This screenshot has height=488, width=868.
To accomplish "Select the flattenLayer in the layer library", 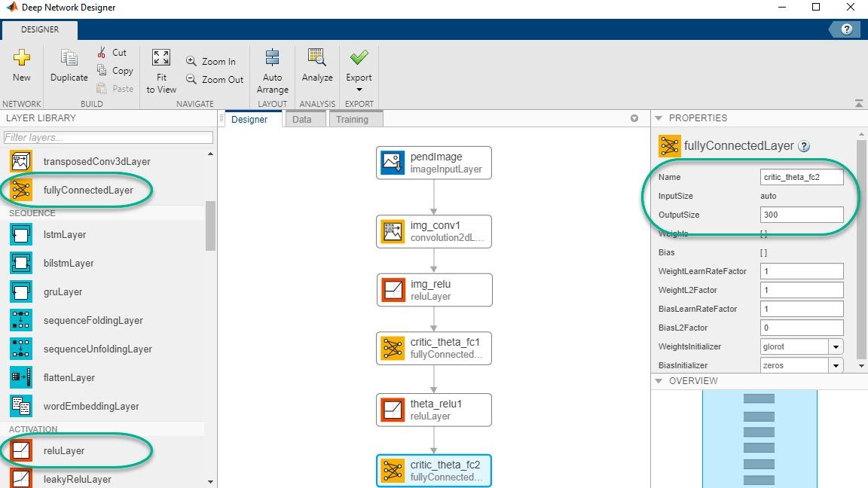I will tap(69, 378).
